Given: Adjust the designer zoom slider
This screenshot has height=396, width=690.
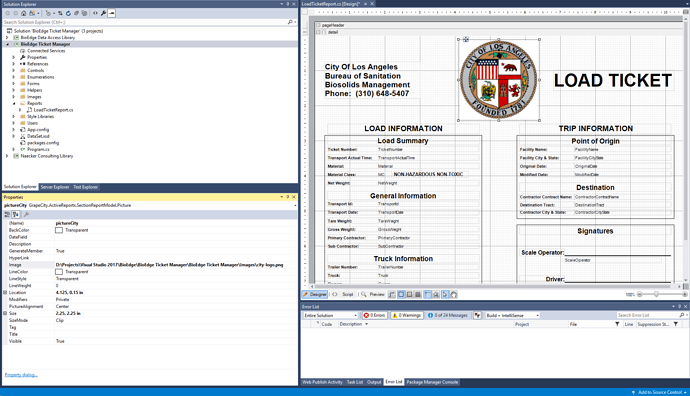Looking at the screenshot, I should pyautogui.click(x=656, y=294).
